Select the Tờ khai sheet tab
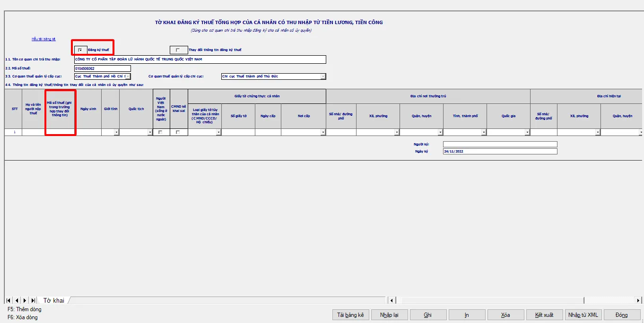Screen dimensions: 644x323 click(x=53, y=300)
